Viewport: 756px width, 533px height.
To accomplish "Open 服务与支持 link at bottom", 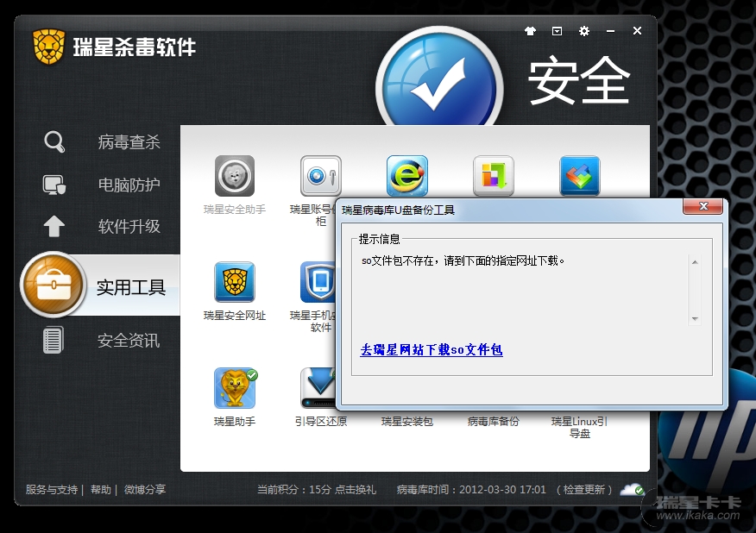I will [52, 490].
